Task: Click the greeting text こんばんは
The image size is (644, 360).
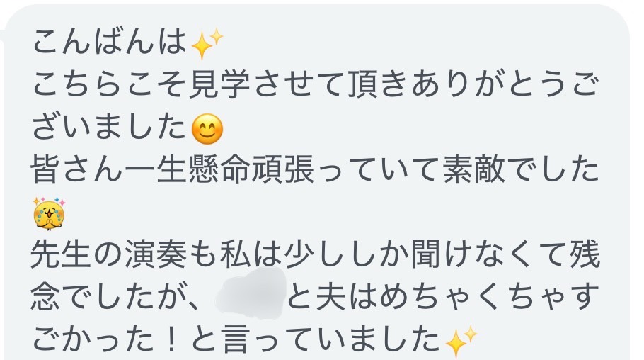Action: 110,42
